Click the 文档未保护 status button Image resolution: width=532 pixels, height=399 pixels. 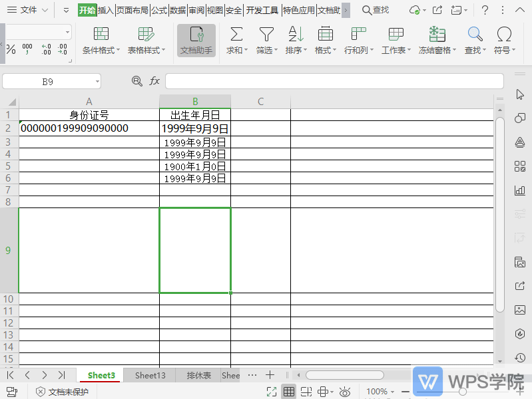62,392
